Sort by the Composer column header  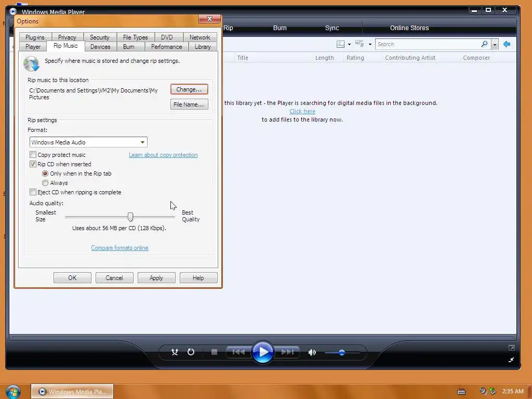pyautogui.click(x=476, y=58)
